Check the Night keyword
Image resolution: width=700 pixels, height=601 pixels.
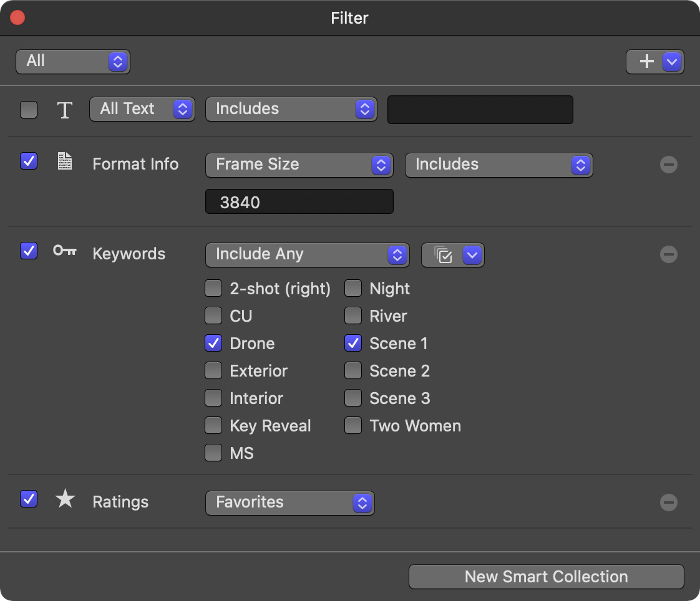tap(353, 288)
